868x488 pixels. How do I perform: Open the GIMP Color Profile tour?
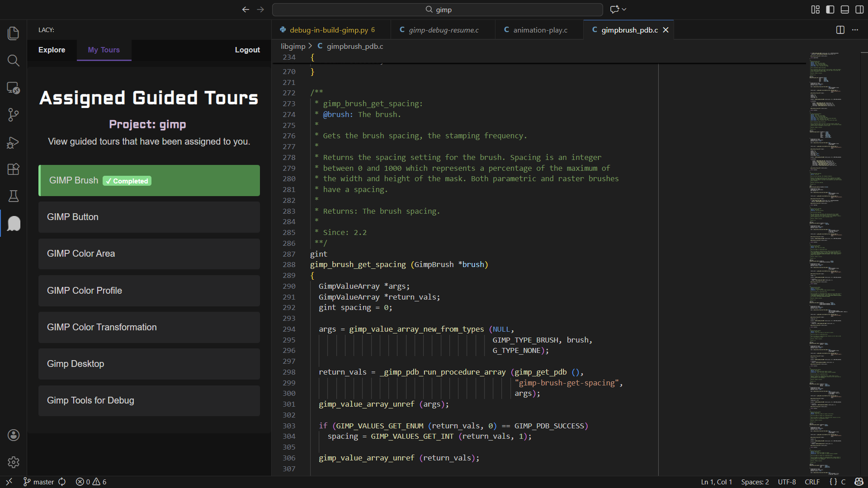[149, 291]
